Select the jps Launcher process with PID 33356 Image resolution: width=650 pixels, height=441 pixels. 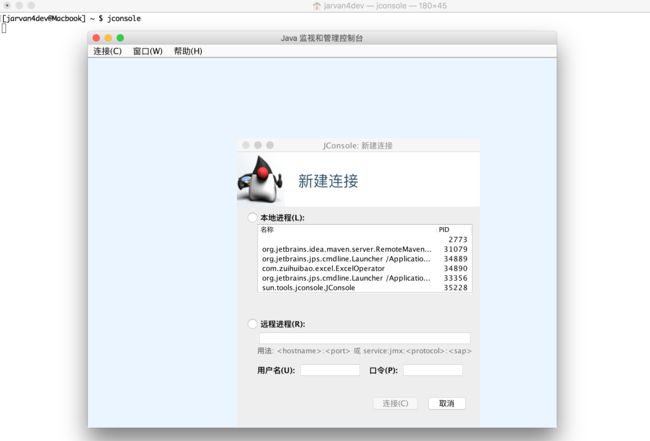[x=365, y=278]
